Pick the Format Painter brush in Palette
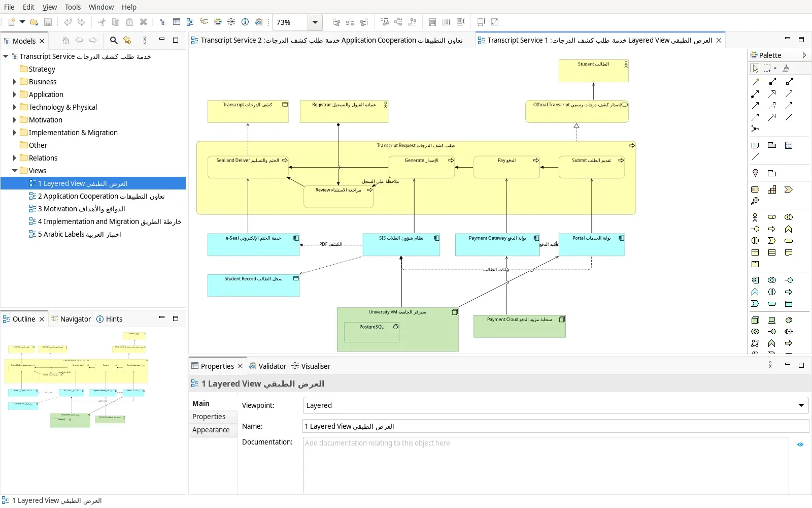The width and height of the screenshot is (812, 508). click(786, 68)
